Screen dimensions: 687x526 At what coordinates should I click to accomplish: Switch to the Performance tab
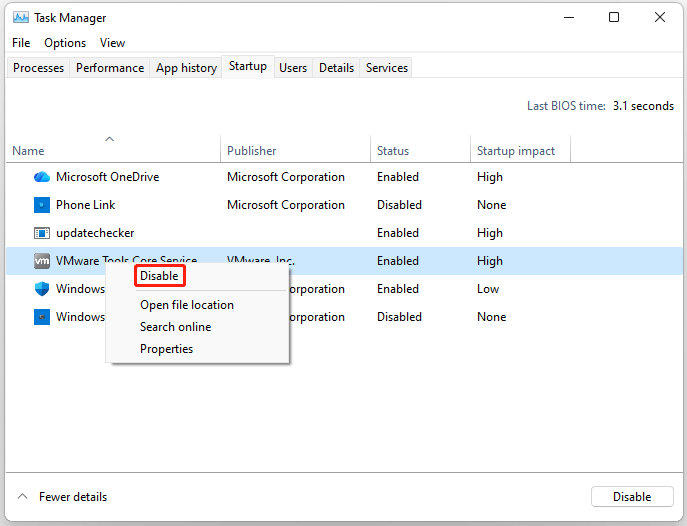coord(110,68)
